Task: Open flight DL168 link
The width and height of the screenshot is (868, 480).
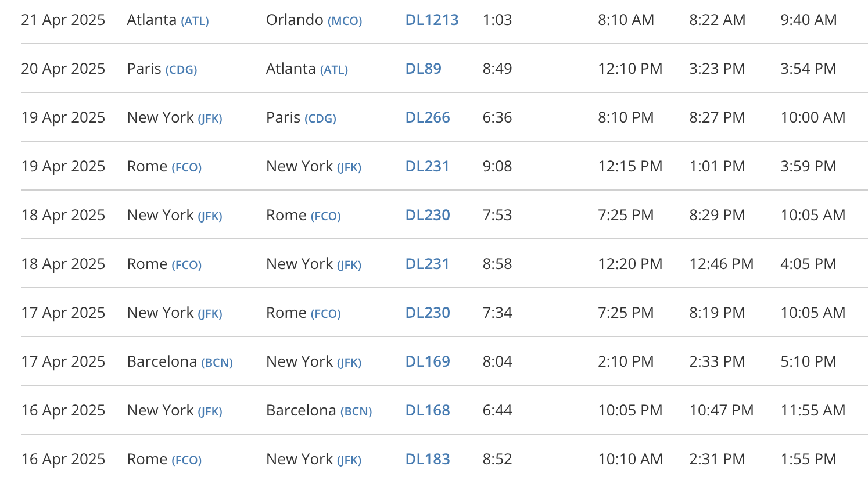Action: point(428,410)
